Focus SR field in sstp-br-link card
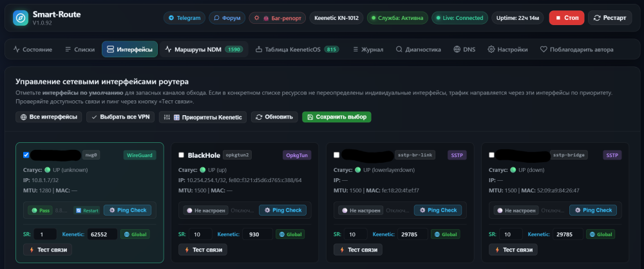Screen dimensions: 644x269 coord(355,234)
